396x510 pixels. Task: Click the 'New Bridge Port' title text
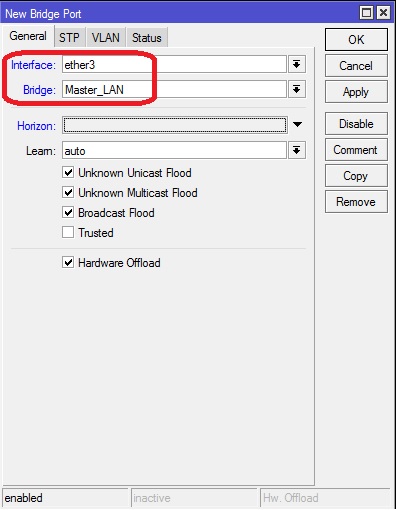43,14
